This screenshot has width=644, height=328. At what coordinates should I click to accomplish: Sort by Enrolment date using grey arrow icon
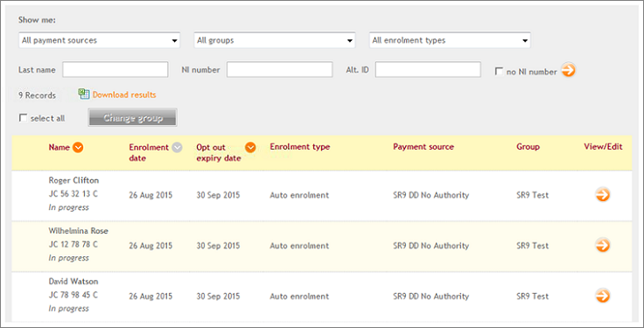[x=177, y=147]
